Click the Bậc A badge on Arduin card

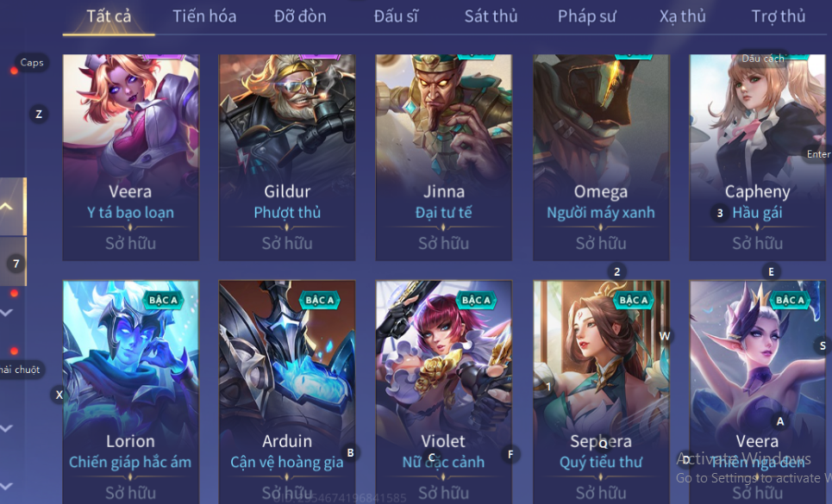pos(319,301)
